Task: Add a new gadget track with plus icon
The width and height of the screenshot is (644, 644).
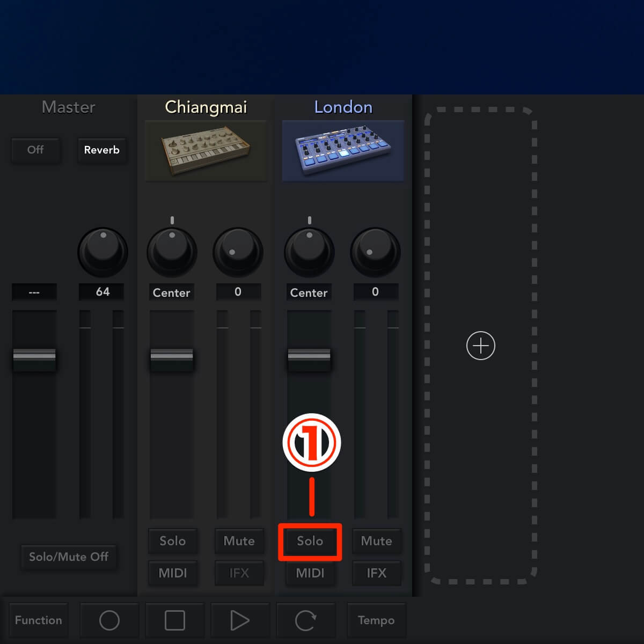Action: point(481,346)
